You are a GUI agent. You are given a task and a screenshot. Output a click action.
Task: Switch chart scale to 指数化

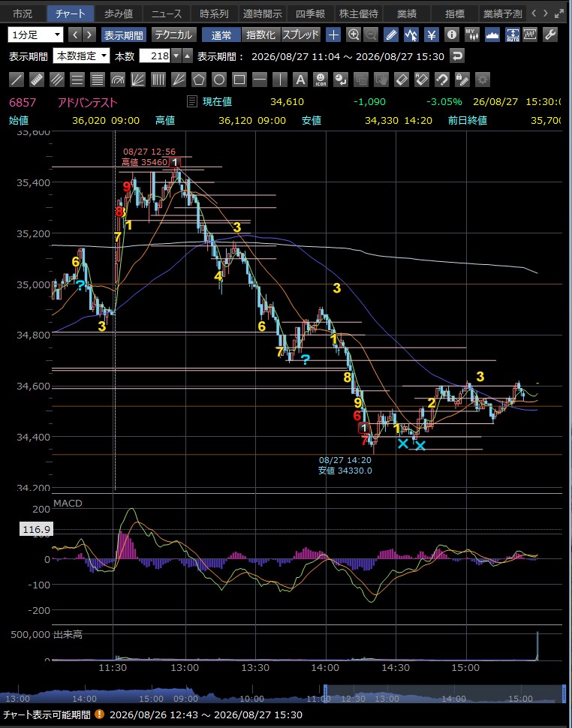[x=260, y=35]
